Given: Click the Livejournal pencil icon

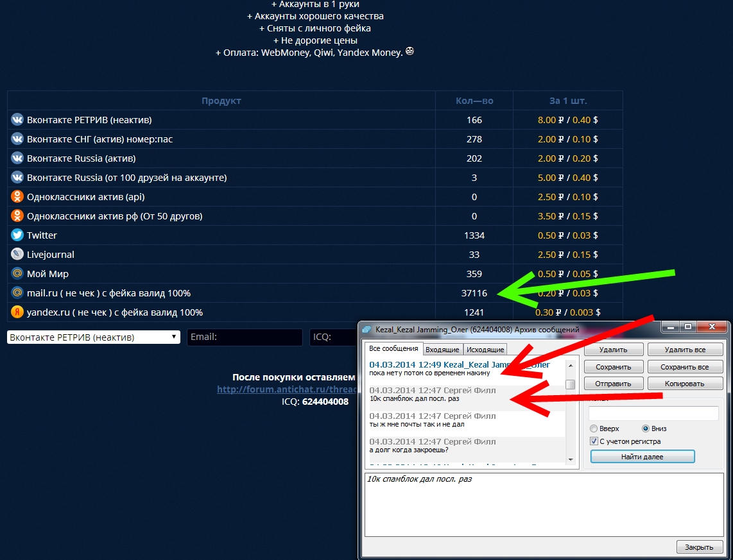Looking at the screenshot, I should point(17,254).
